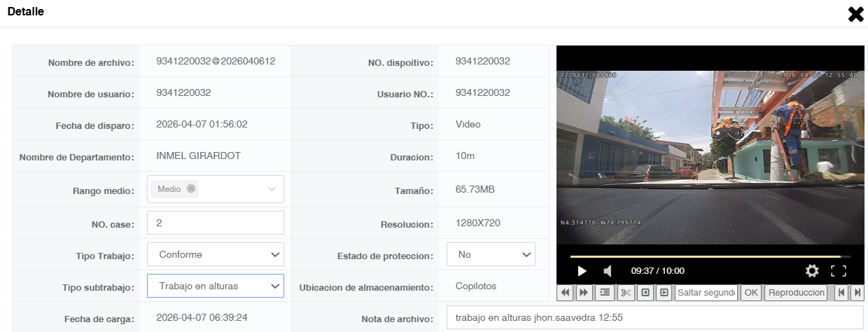Click the fast-forward double-arrow button
Screen dimensions: 868x332
(584, 292)
